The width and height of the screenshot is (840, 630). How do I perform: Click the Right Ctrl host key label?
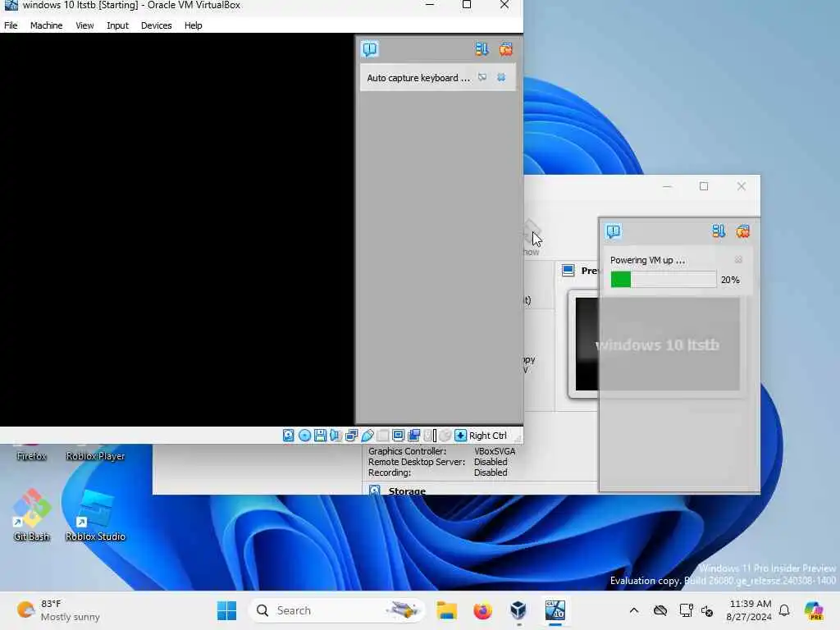487,436
